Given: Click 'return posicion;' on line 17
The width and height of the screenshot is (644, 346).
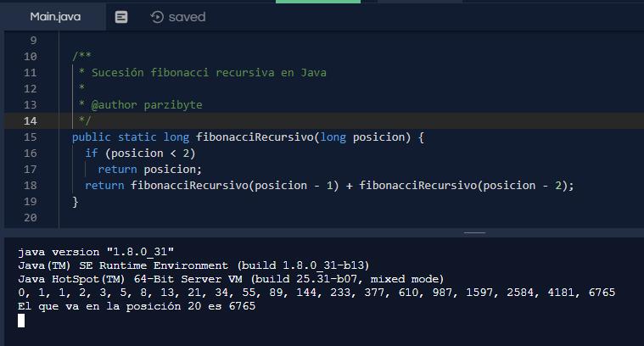Looking at the screenshot, I should click(x=150, y=169).
